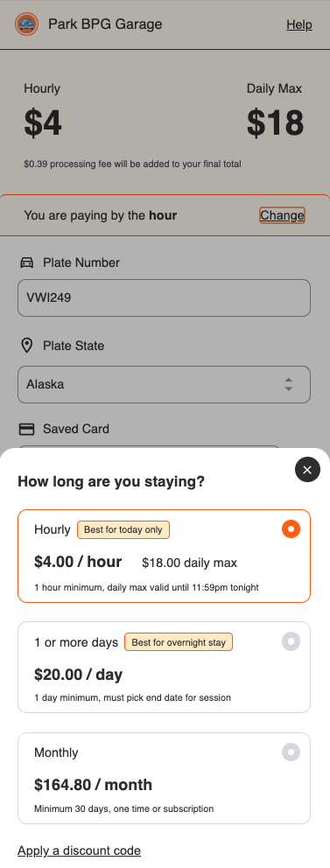The image size is (330, 868).
Task: Choose the $164.80 / month option card
Action: coord(164,779)
